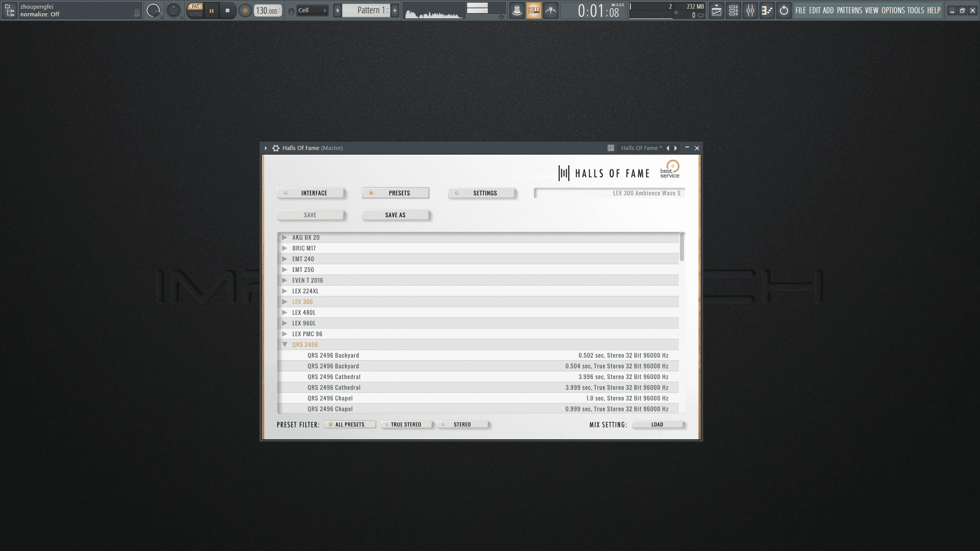Open the Channel rack icon
The height and width of the screenshot is (551, 980).
(733, 10)
